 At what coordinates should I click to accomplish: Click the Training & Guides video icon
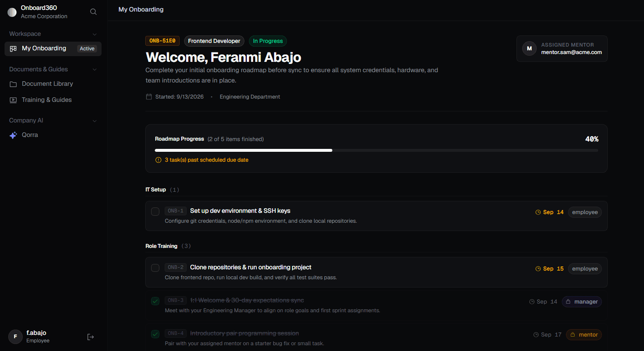pos(13,100)
